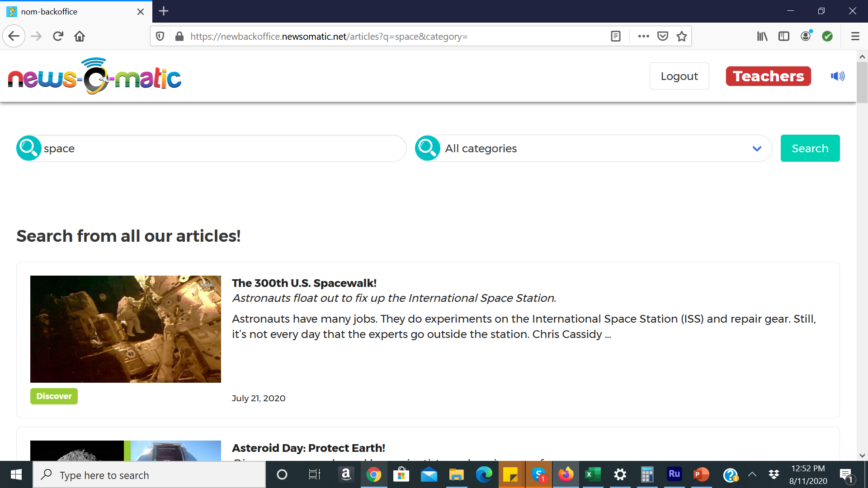Open a new browser tab

coord(164,11)
